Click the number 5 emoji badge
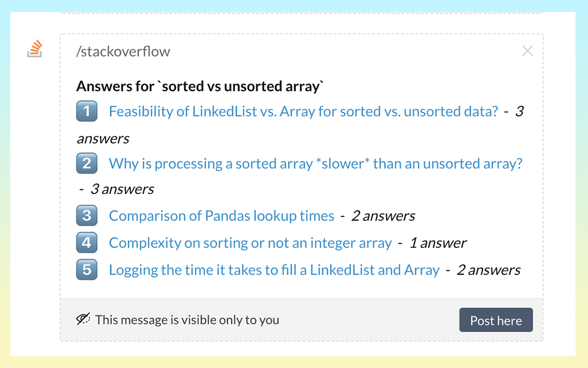 click(87, 270)
